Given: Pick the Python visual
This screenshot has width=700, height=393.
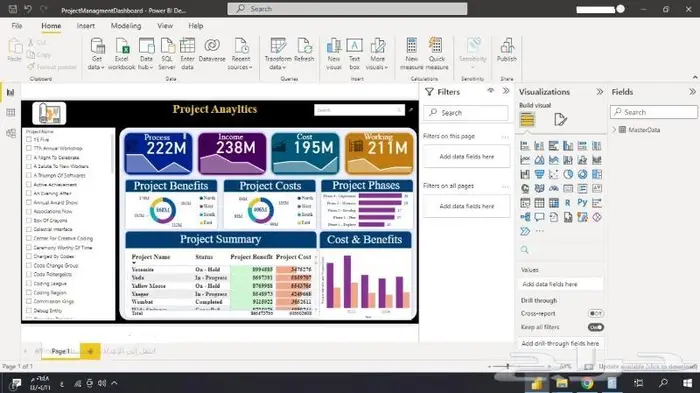Looking at the screenshot, I should tap(582, 203).
